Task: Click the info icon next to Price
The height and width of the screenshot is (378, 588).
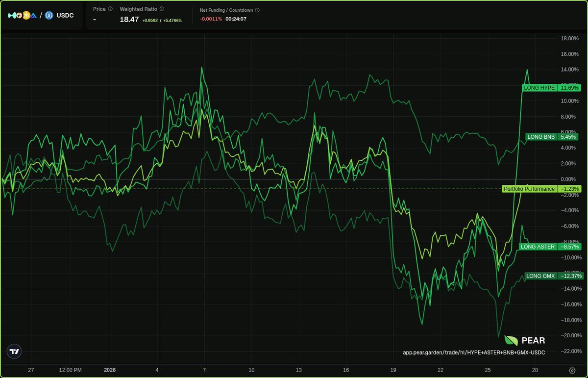Action: click(x=110, y=9)
